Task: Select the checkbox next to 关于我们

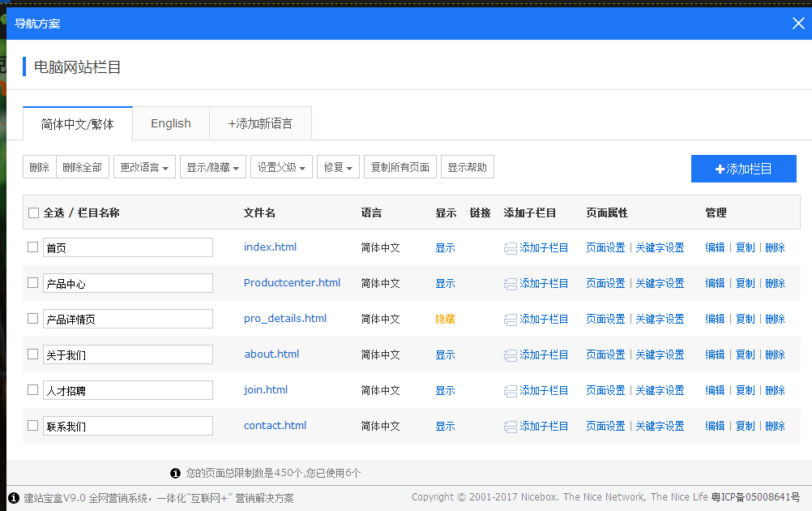Action: pyautogui.click(x=33, y=354)
